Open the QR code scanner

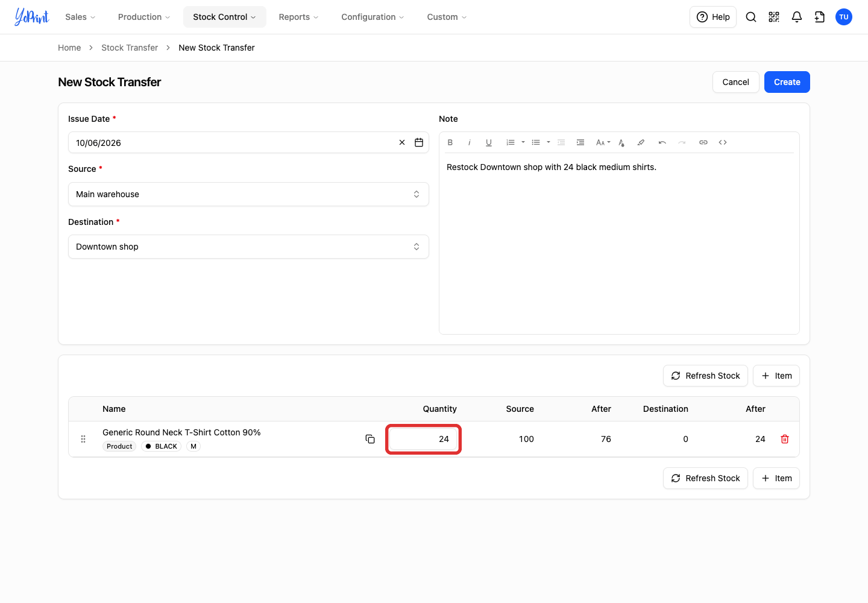[774, 17]
